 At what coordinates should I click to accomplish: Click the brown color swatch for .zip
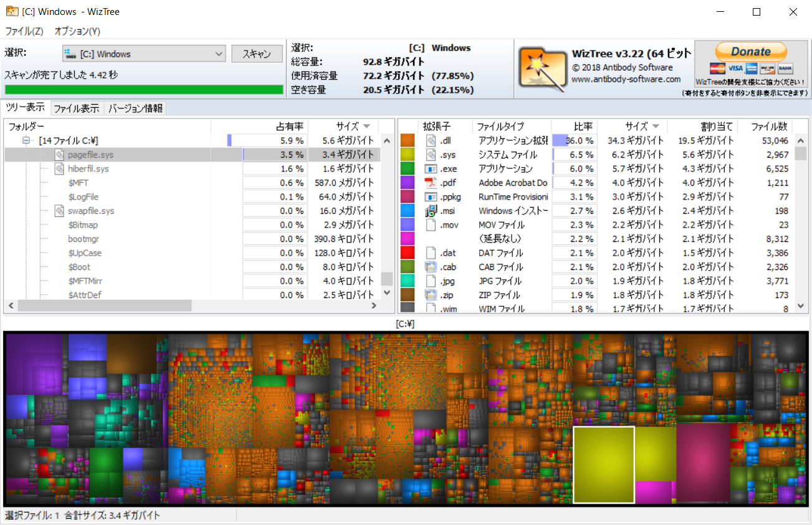408,295
